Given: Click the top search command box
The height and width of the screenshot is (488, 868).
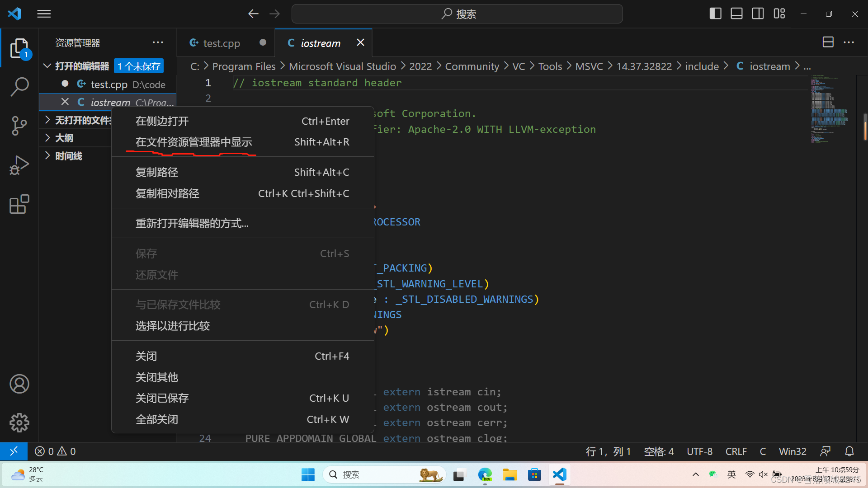Looking at the screenshot, I should point(457,14).
